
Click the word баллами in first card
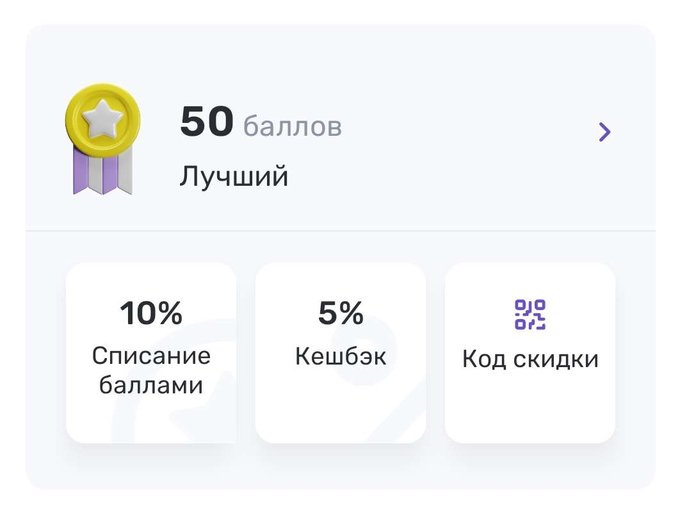click(151, 385)
